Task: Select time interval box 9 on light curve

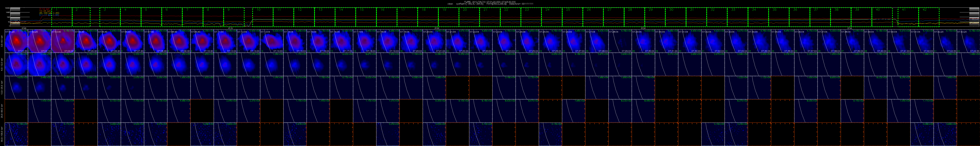Action: (x=234, y=17)
